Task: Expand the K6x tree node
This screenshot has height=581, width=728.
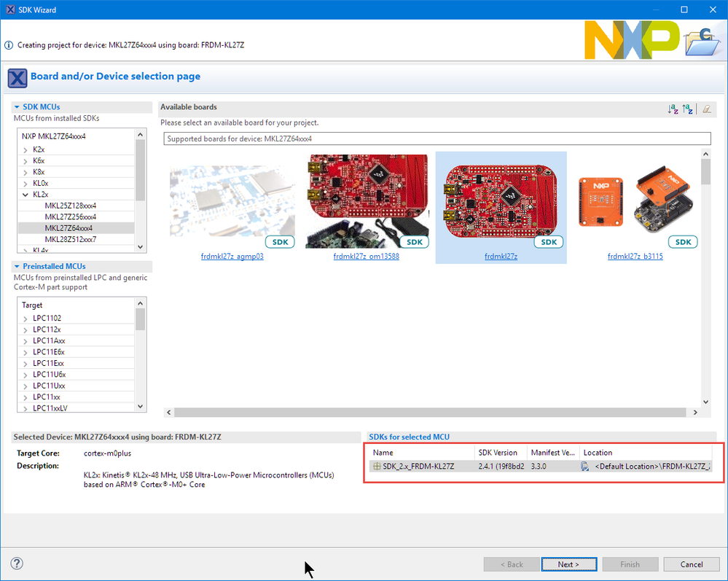Action: coord(25,160)
